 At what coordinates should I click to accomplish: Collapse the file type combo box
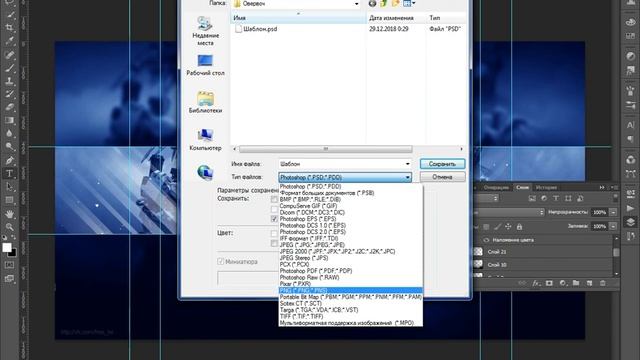point(407,177)
